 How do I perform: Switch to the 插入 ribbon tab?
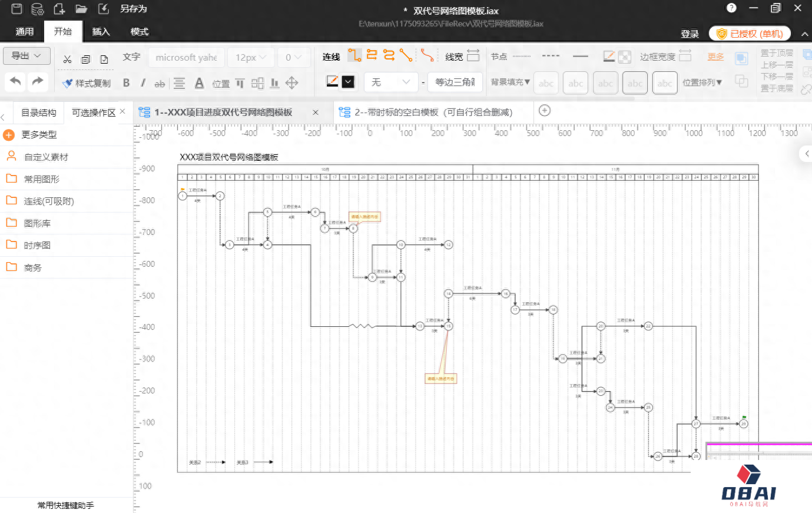click(101, 32)
